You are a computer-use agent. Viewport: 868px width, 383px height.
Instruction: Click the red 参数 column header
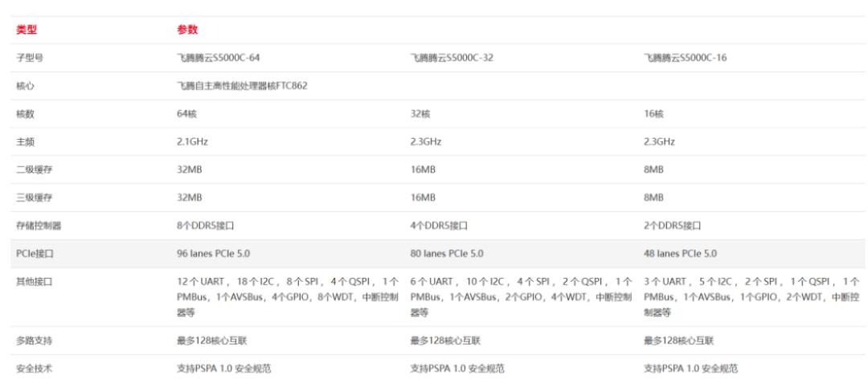187,30
